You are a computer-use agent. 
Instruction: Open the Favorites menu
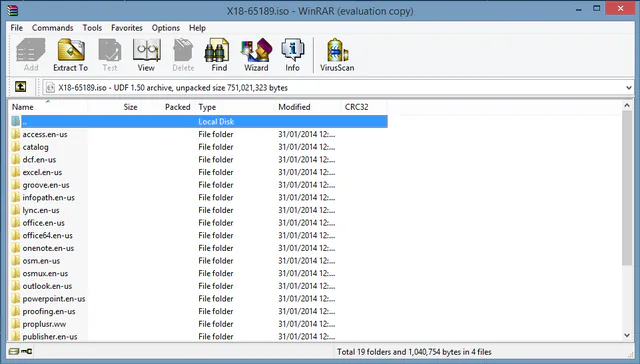tap(127, 28)
